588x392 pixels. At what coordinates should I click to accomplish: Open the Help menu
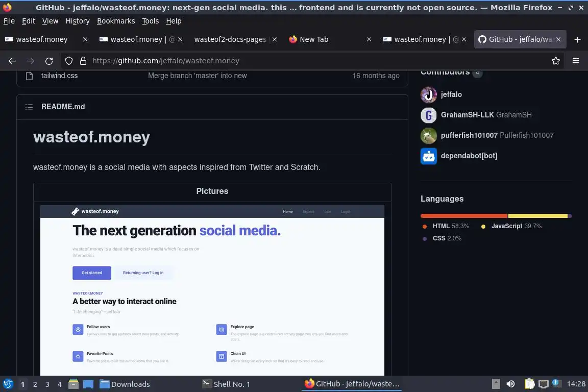174,21
